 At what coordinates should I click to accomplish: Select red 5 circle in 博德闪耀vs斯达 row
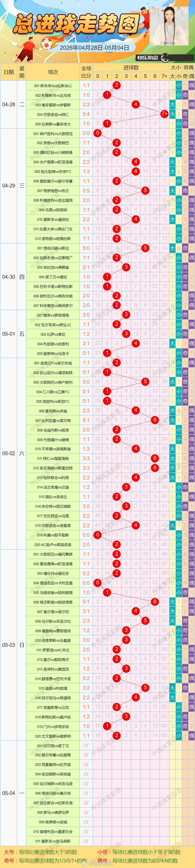[x=145, y=248]
